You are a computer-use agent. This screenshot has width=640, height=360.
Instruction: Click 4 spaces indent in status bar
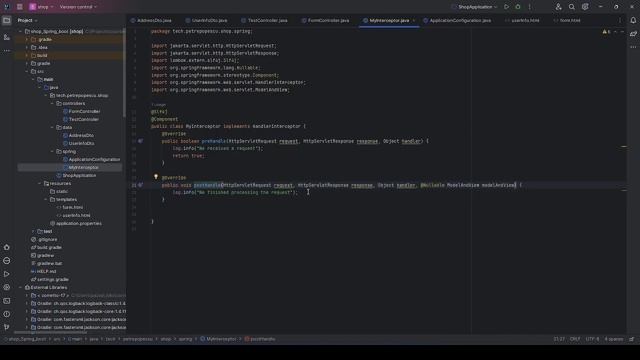(614, 339)
